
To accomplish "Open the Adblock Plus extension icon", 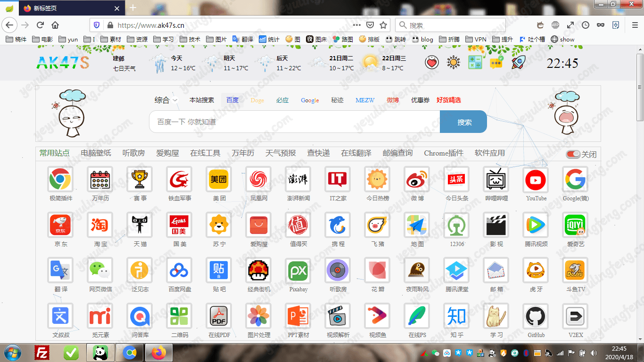I will pyautogui.click(x=555, y=25).
